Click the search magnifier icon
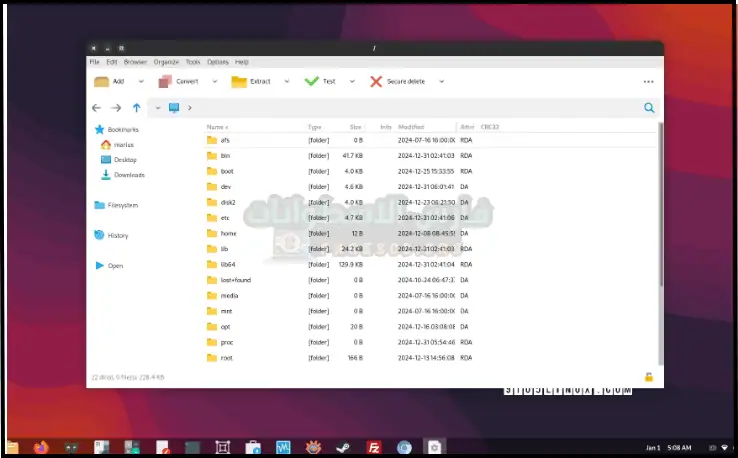Viewport: 738px width, 458px height. point(649,108)
